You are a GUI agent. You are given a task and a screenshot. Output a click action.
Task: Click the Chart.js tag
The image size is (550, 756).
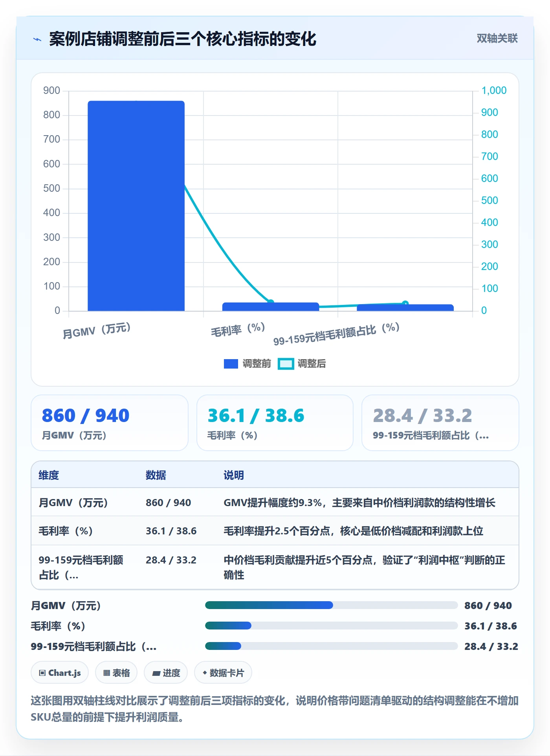60,673
